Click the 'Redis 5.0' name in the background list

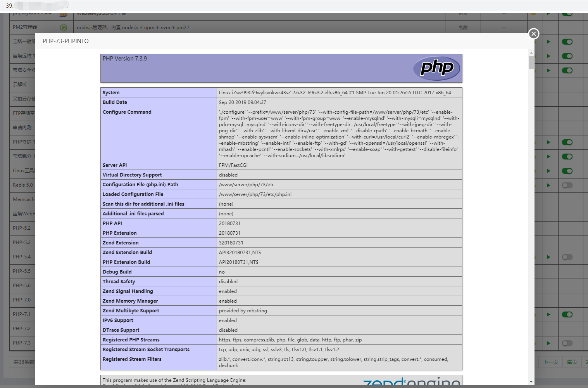click(23, 185)
